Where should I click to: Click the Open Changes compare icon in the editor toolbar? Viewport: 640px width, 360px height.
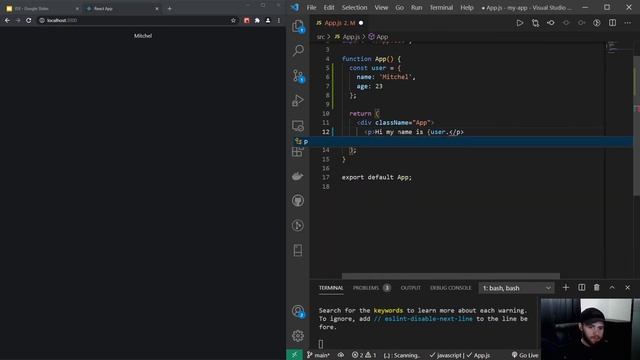click(535, 23)
